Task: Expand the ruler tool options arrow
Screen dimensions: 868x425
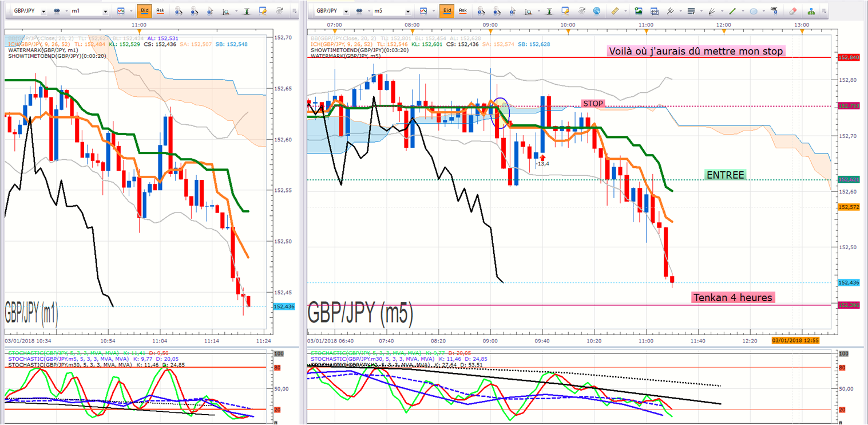Action: click(624, 11)
